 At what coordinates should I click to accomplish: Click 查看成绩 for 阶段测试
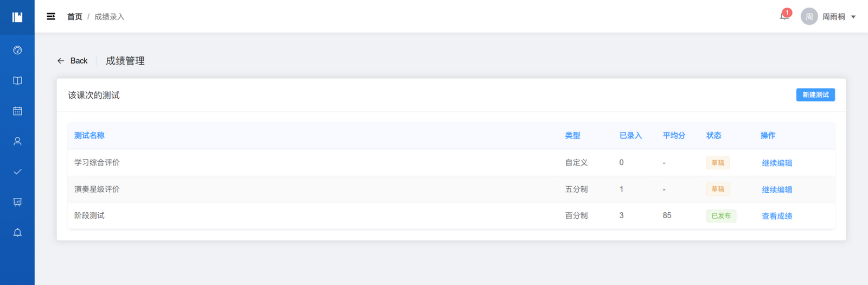pyautogui.click(x=777, y=216)
